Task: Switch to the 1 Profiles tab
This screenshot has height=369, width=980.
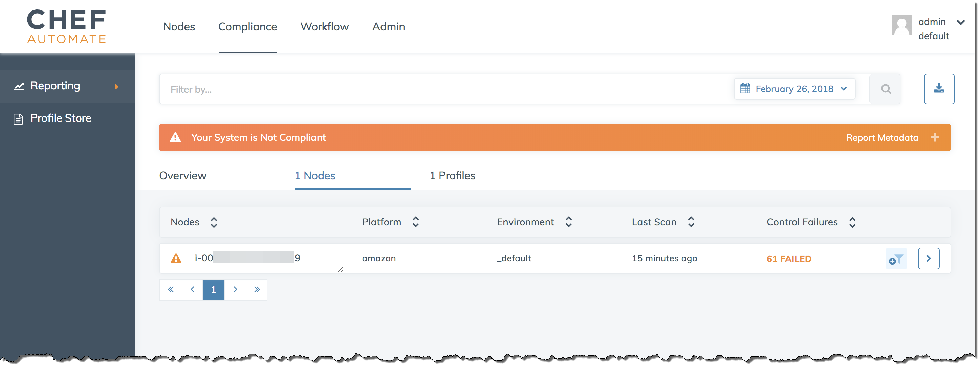Action: coord(452,176)
